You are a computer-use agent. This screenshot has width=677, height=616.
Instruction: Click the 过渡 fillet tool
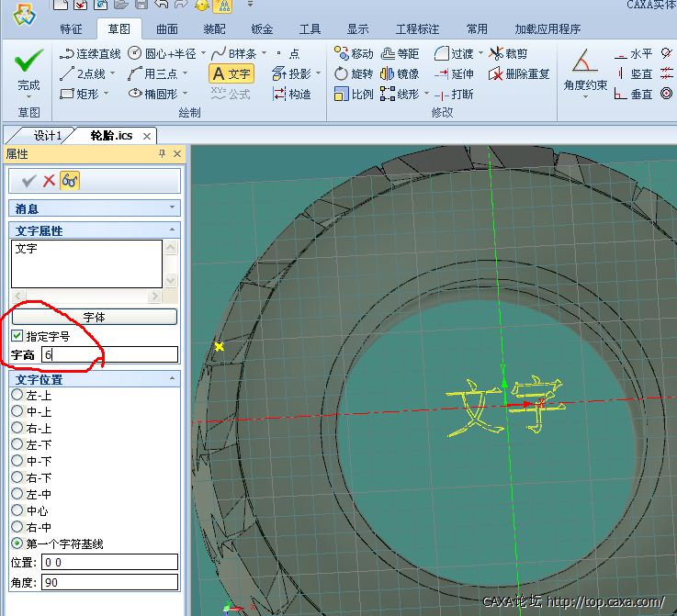tap(454, 53)
